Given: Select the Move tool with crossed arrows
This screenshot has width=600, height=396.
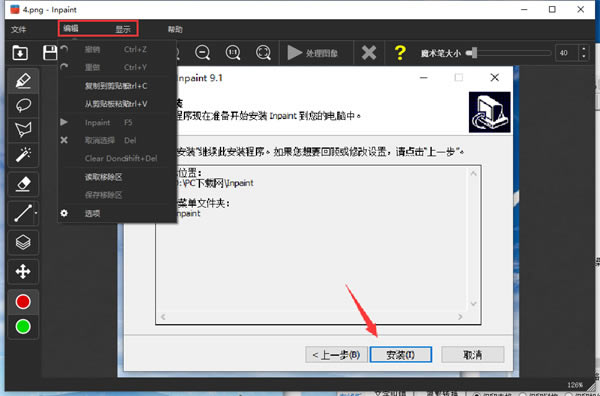Looking at the screenshot, I should coord(23,272).
